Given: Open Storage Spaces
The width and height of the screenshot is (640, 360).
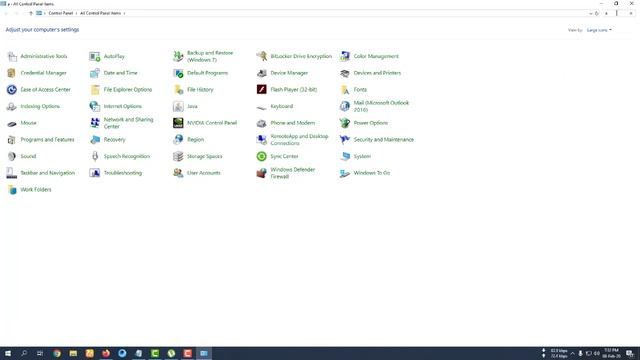Looking at the screenshot, I should tap(198, 157).
